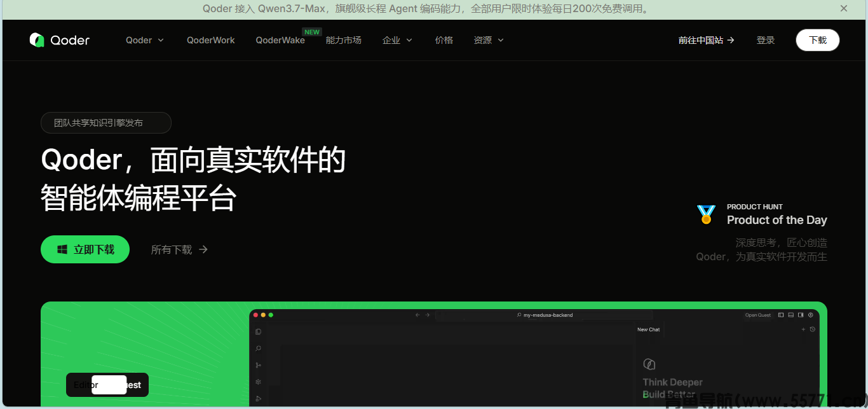This screenshot has height=409, width=868.
Task: Click back arrow in preview title bar
Action: coord(417,315)
